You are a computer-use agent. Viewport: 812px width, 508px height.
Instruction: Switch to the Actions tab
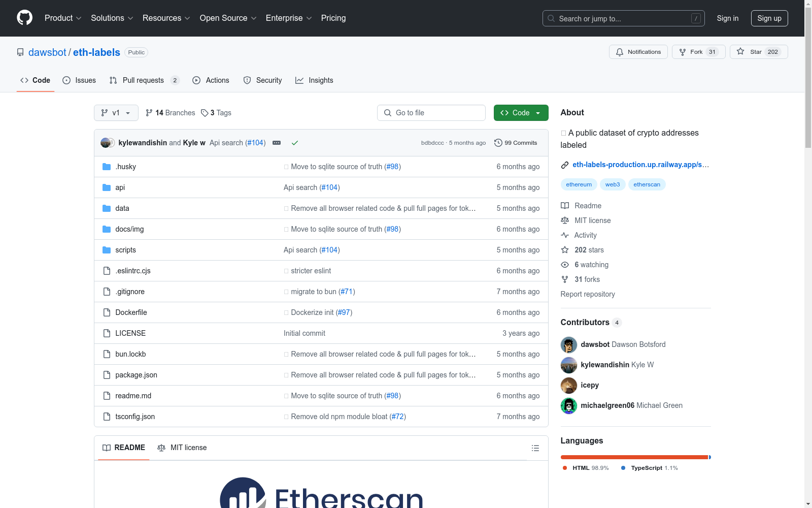coord(211,80)
